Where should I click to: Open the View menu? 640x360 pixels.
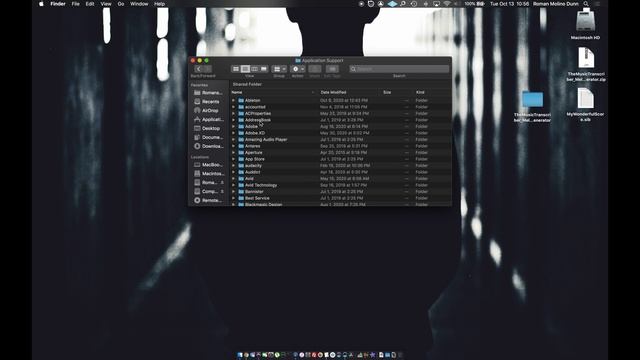click(x=106, y=4)
